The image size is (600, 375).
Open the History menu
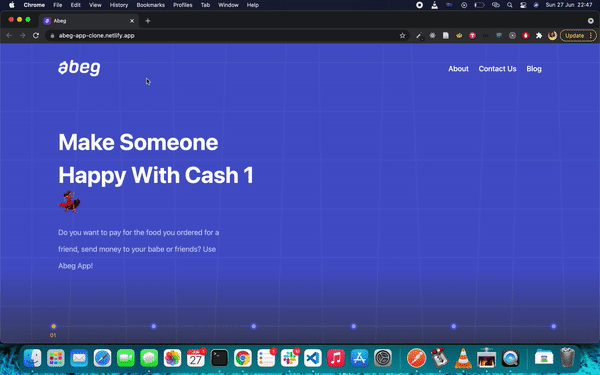[x=119, y=5]
